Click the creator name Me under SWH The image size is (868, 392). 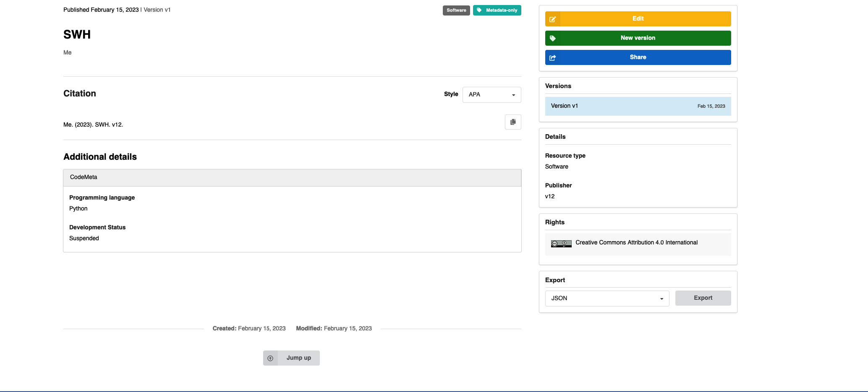coord(67,52)
